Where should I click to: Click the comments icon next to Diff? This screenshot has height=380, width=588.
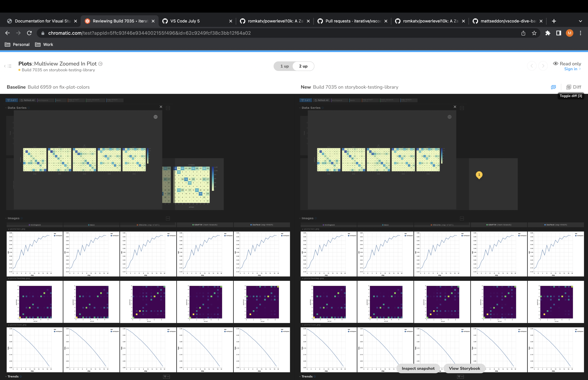pos(553,87)
